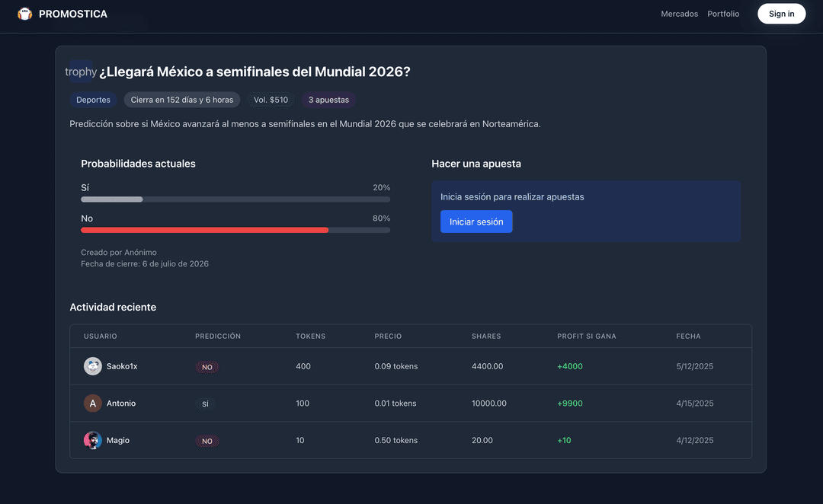The image size is (823, 504).
Task: Click the Sí probability bar
Action: click(235, 199)
